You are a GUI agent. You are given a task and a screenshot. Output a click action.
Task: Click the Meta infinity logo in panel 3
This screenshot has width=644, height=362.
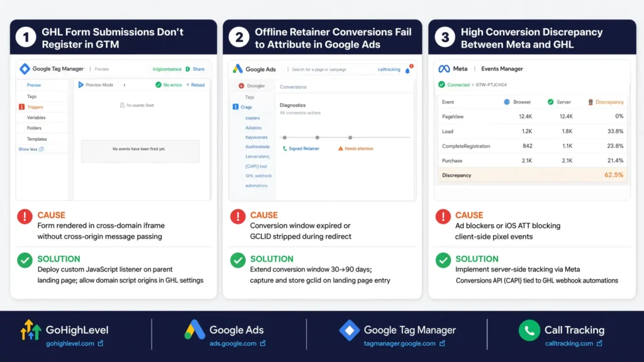click(444, 69)
